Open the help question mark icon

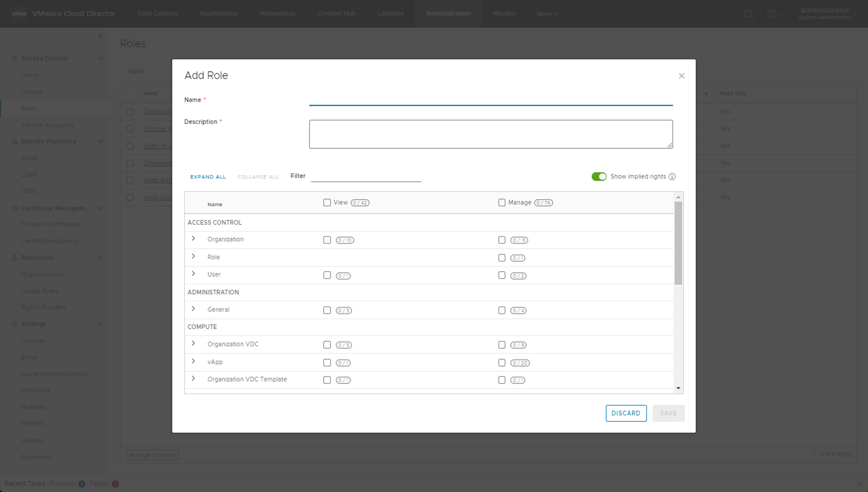[x=771, y=14]
